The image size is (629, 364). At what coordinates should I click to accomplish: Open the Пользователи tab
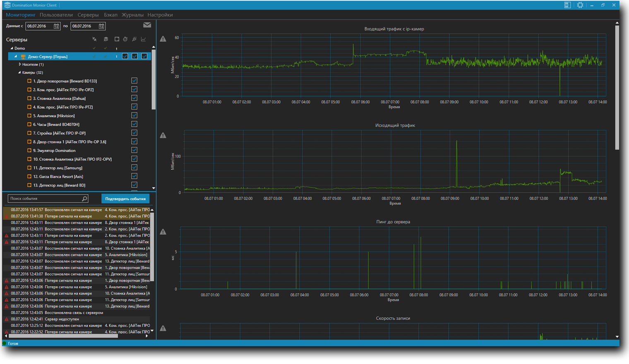pyautogui.click(x=56, y=15)
